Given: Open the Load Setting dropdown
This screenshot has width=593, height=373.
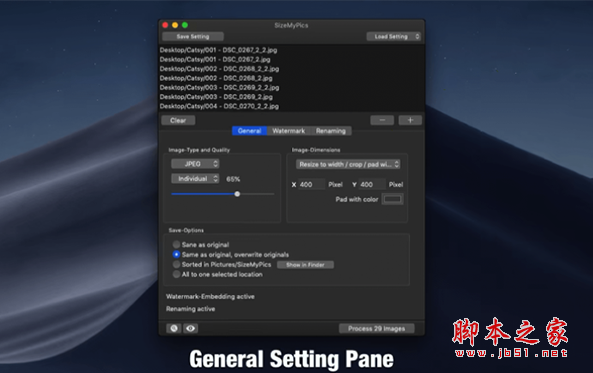Looking at the screenshot, I should [x=393, y=37].
